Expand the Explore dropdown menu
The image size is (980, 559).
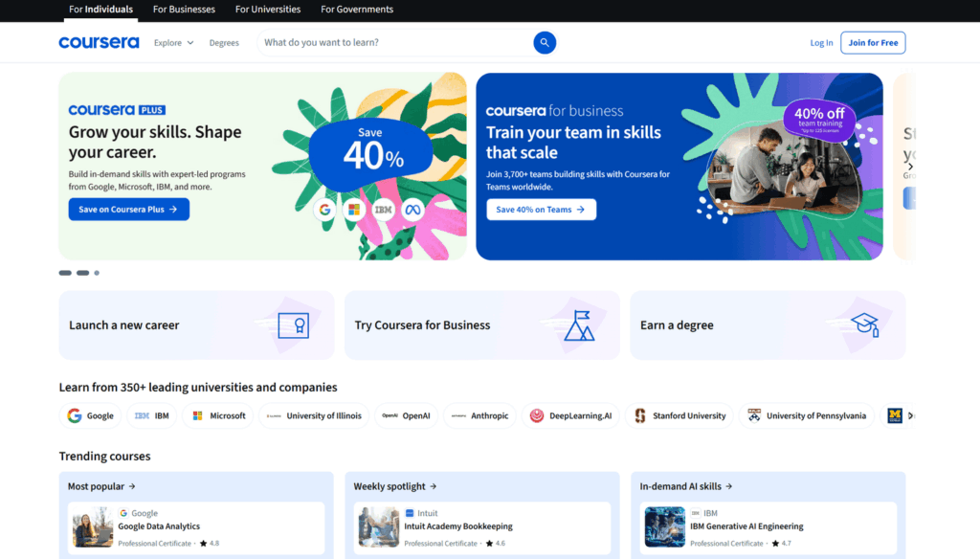(x=173, y=43)
